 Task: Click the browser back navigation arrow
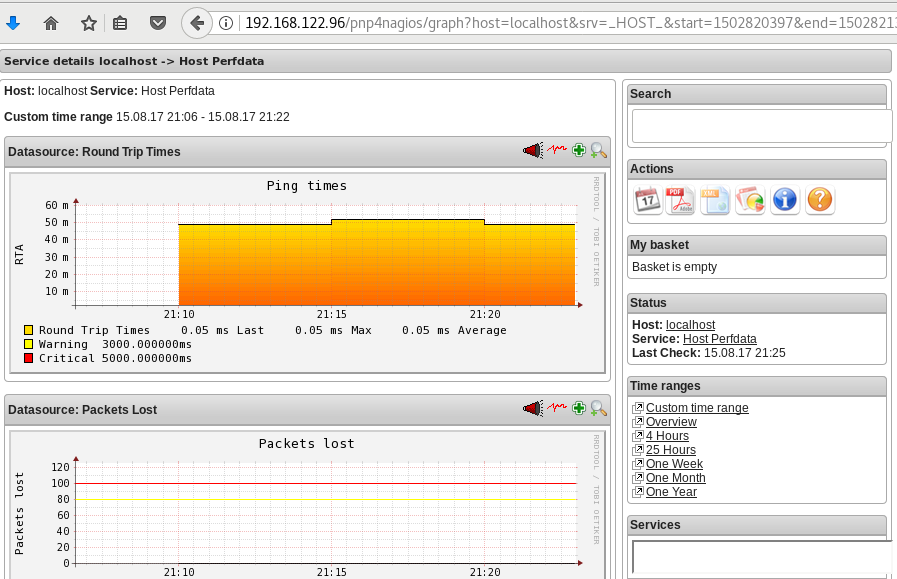(x=196, y=22)
